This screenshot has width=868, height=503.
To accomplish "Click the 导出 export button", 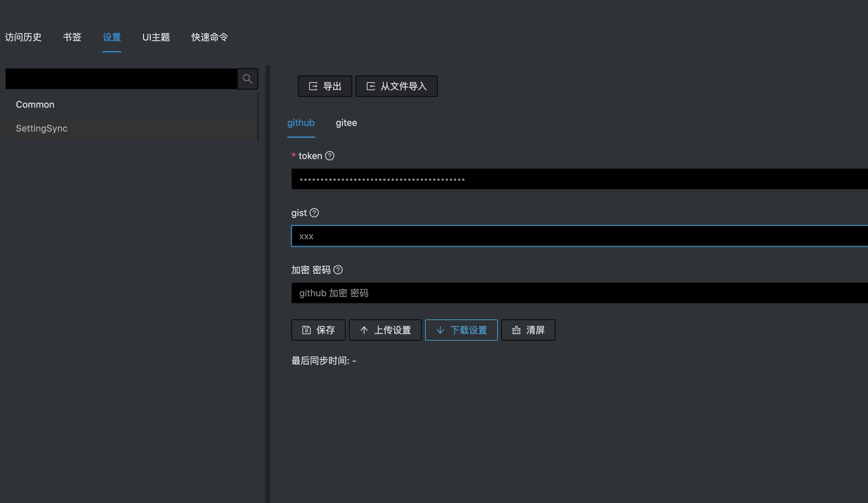I will point(325,86).
